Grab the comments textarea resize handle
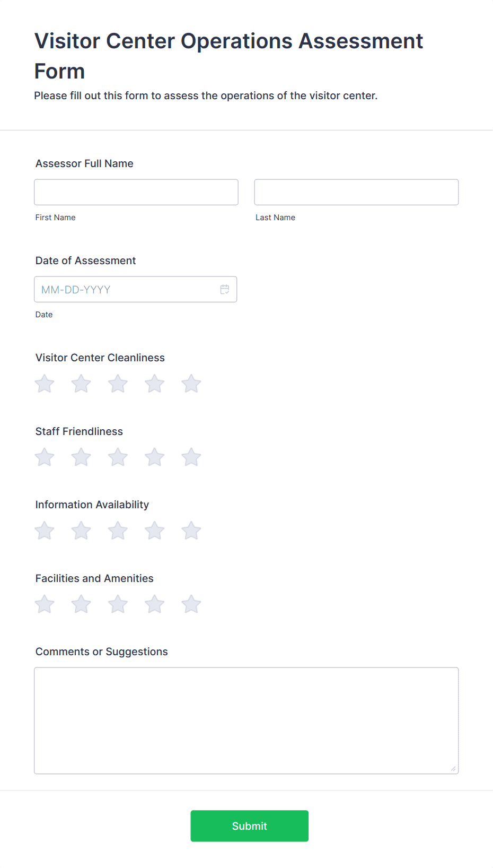The image size is (493, 868). coord(453,768)
